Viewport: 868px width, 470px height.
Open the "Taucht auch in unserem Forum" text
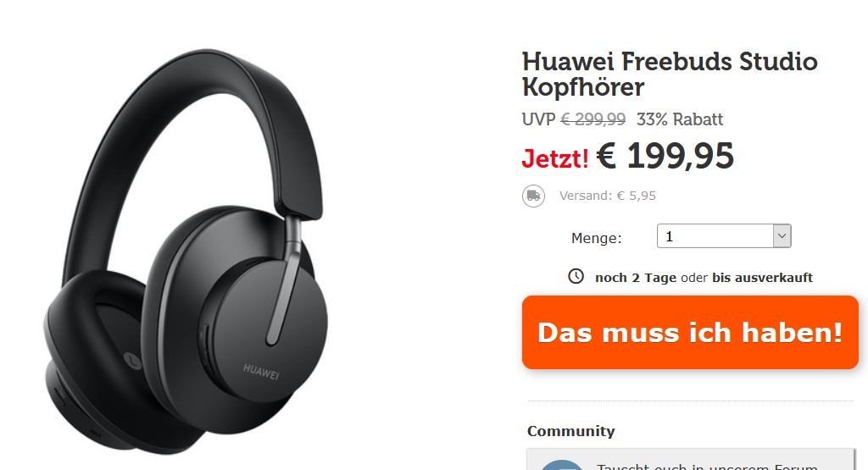[x=707, y=467]
